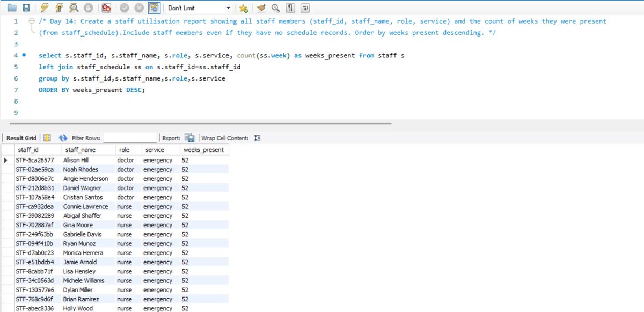Select the Result Grid tab
Image resolution: width=644 pixels, height=312 pixels.
(x=21, y=137)
